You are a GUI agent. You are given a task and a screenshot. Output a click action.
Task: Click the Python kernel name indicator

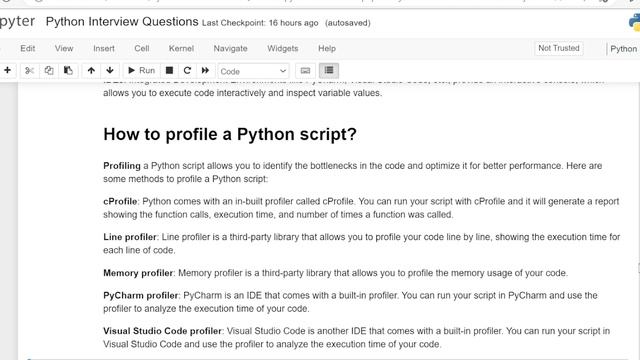623,49
